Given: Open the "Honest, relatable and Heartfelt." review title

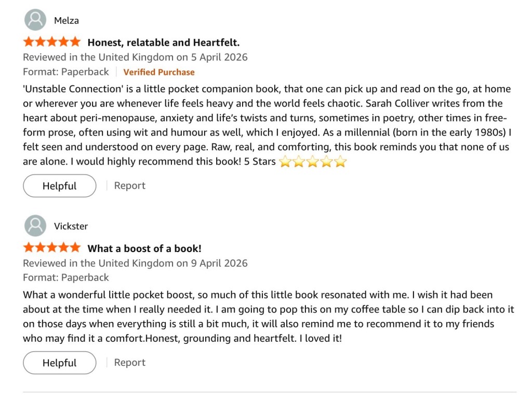Looking at the screenshot, I should (163, 43).
